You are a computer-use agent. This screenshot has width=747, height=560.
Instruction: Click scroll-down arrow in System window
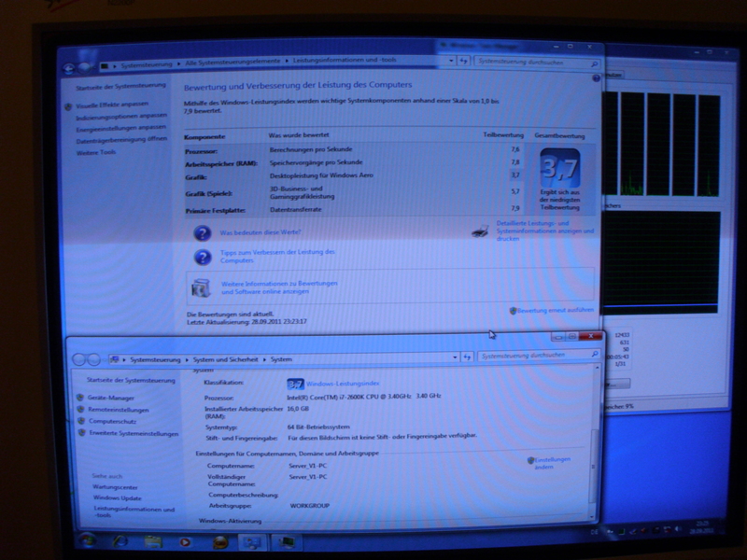(x=592, y=517)
